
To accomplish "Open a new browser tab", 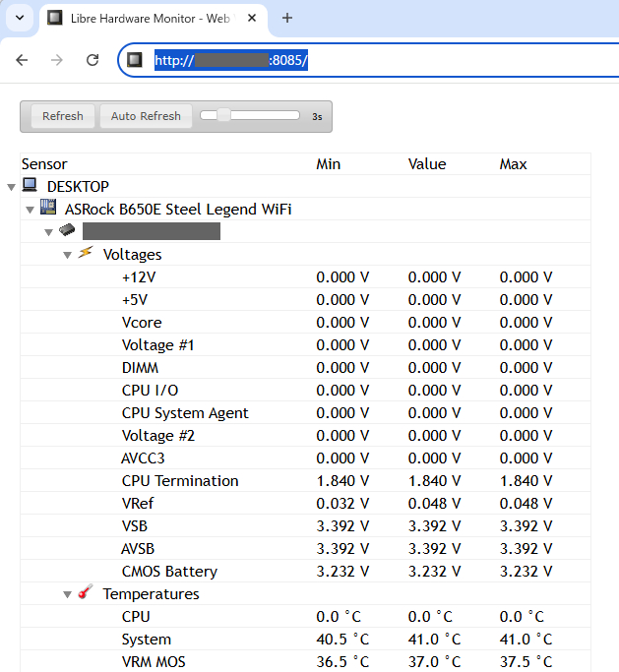I will pos(287,18).
